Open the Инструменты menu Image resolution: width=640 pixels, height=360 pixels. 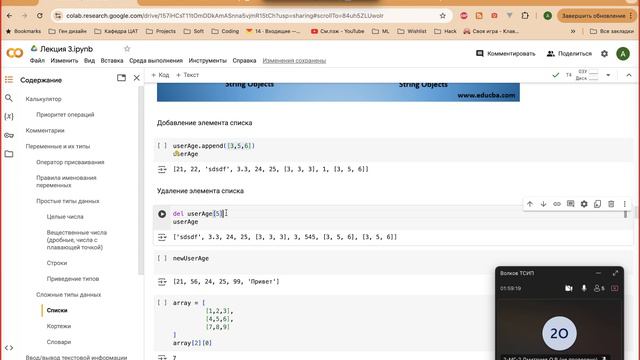[x=207, y=60]
